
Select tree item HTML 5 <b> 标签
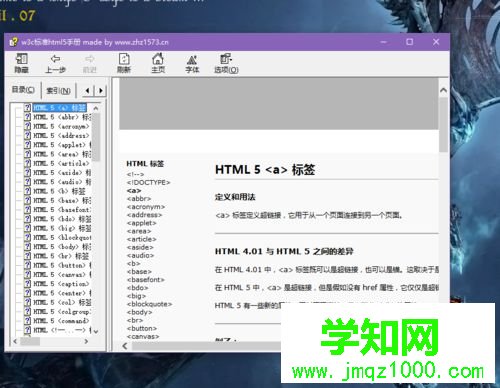coord(59,191)
